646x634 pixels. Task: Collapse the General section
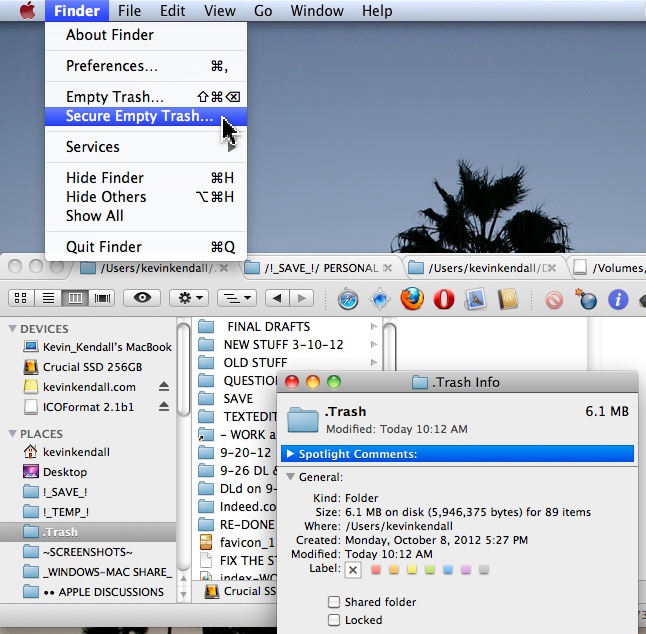pos(291,477)
